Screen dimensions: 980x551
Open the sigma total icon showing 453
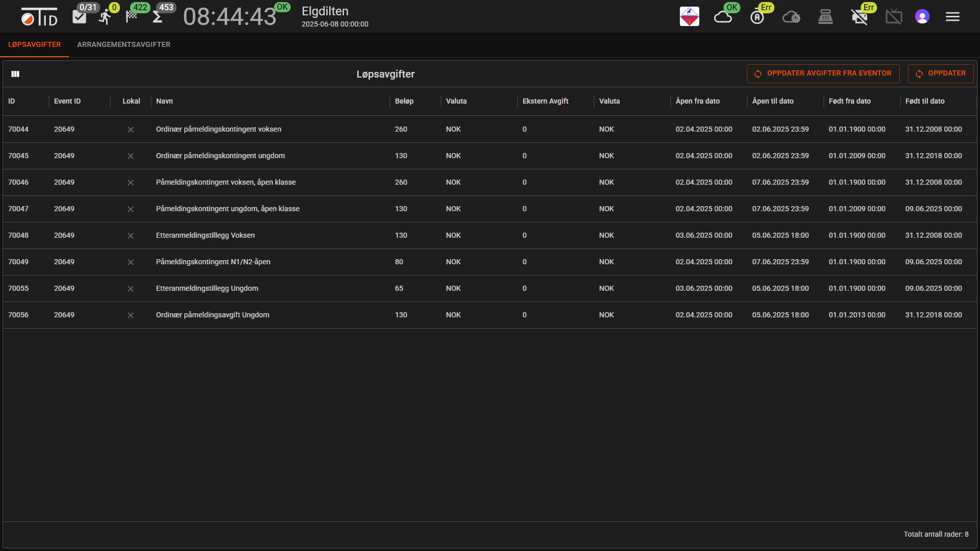pyautogui.click(x=157, y=17)
